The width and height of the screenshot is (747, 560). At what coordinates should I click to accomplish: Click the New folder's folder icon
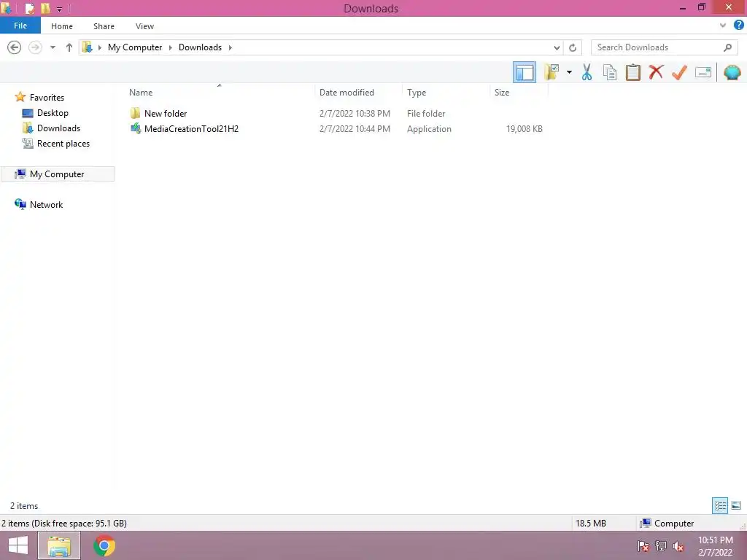coord(135,113)
